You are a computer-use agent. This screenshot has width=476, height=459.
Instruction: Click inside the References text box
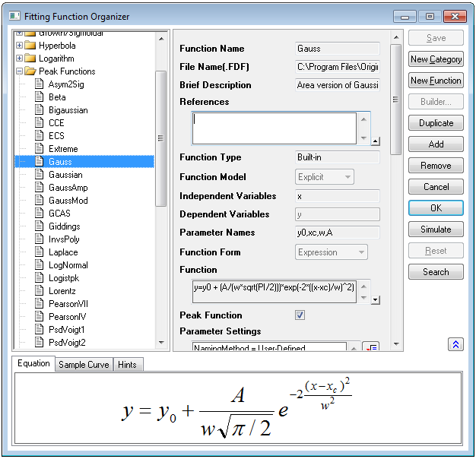point(274,128)
